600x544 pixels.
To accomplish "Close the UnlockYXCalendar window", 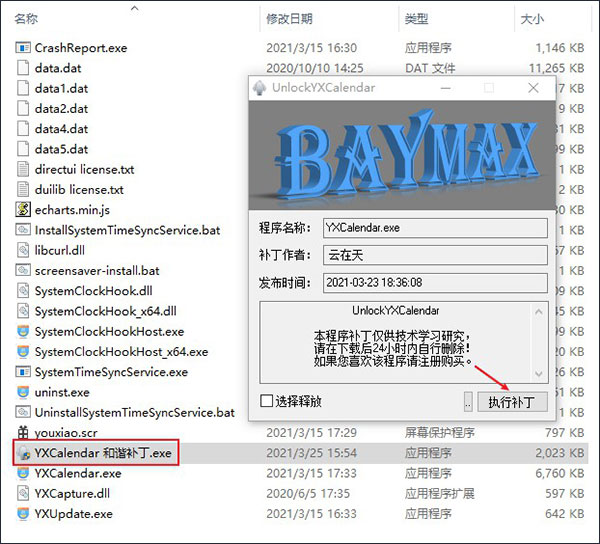I will [x=533, y=88].
